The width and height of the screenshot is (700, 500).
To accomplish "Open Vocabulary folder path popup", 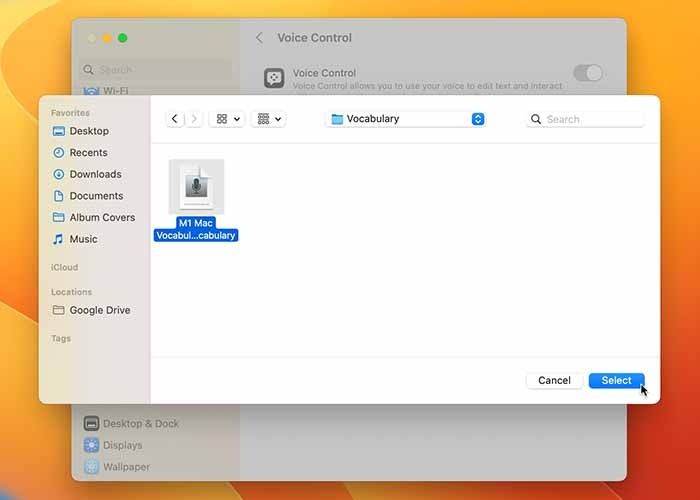I will click(406, 119).
